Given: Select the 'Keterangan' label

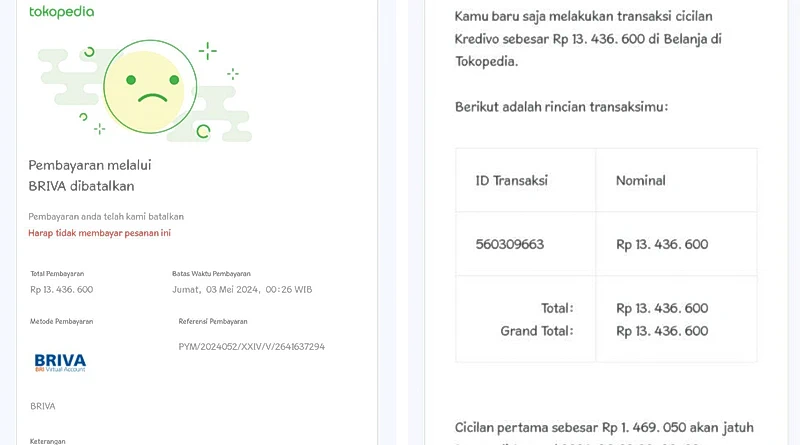Looking at the screenshot, I should pos(47,441).
